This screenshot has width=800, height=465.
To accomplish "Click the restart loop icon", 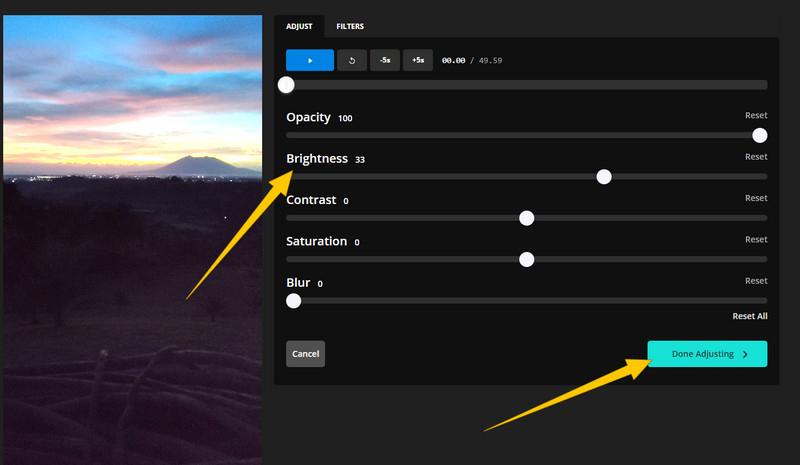I will click(x=351, y=60).
